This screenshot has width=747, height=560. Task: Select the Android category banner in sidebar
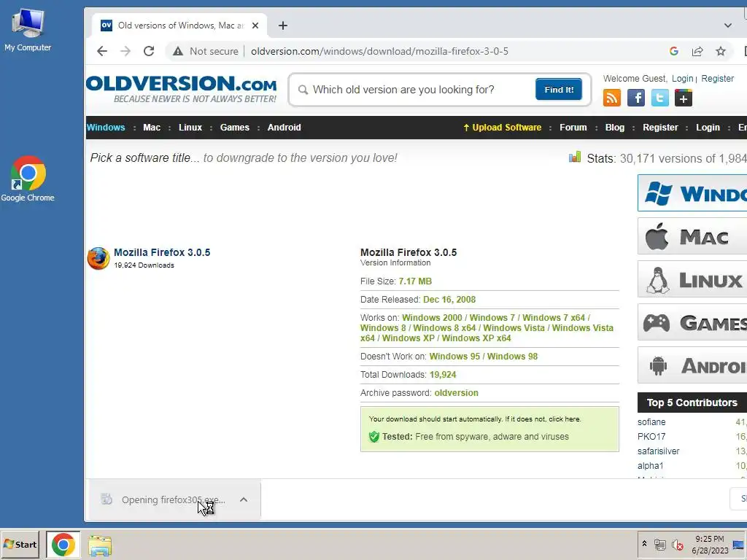tap(692, 365)
